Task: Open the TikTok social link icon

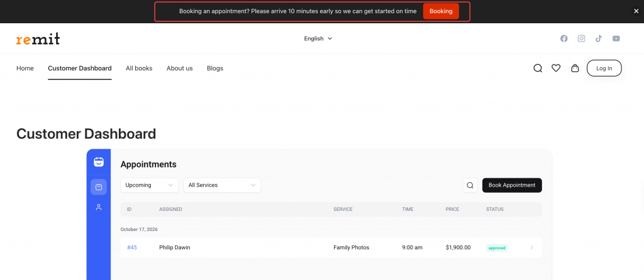Action: (599, 38)
